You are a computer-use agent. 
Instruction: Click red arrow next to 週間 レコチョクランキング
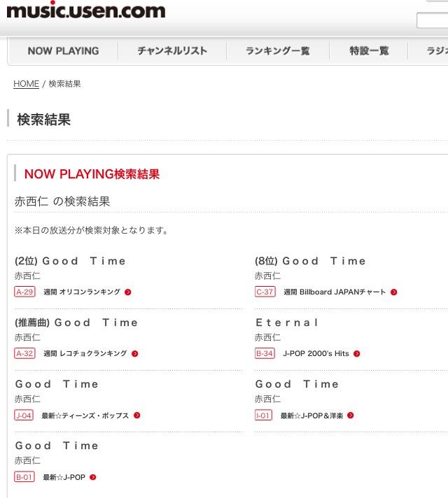click(135, 354)
